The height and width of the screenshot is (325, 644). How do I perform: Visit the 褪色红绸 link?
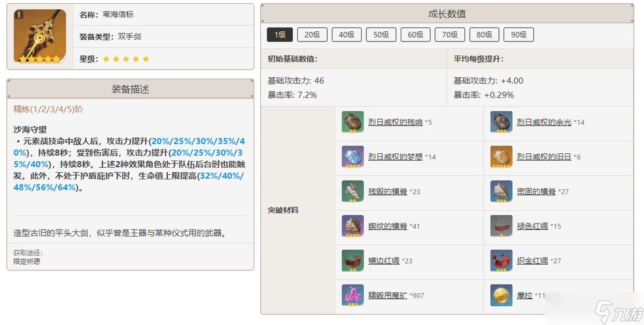[x=532, y=226]
